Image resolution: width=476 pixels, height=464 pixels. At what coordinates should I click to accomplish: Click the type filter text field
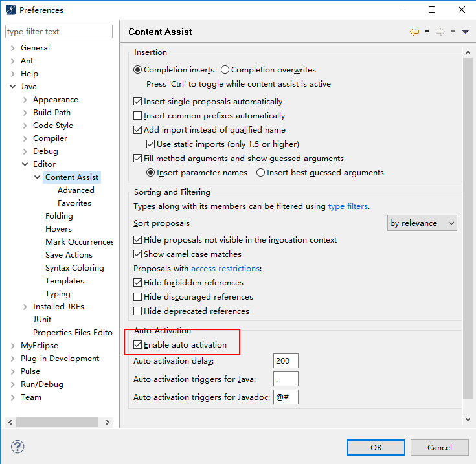(59, 32)
